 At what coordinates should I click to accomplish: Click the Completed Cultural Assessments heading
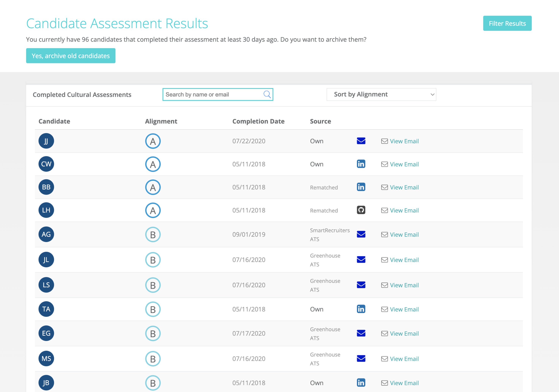coord(82,94)
